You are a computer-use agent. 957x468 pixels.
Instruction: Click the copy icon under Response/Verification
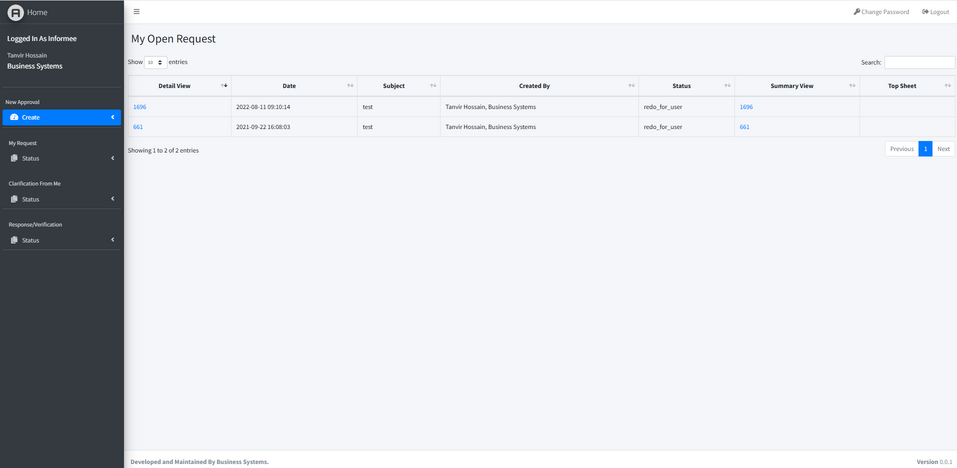[14, 240]
